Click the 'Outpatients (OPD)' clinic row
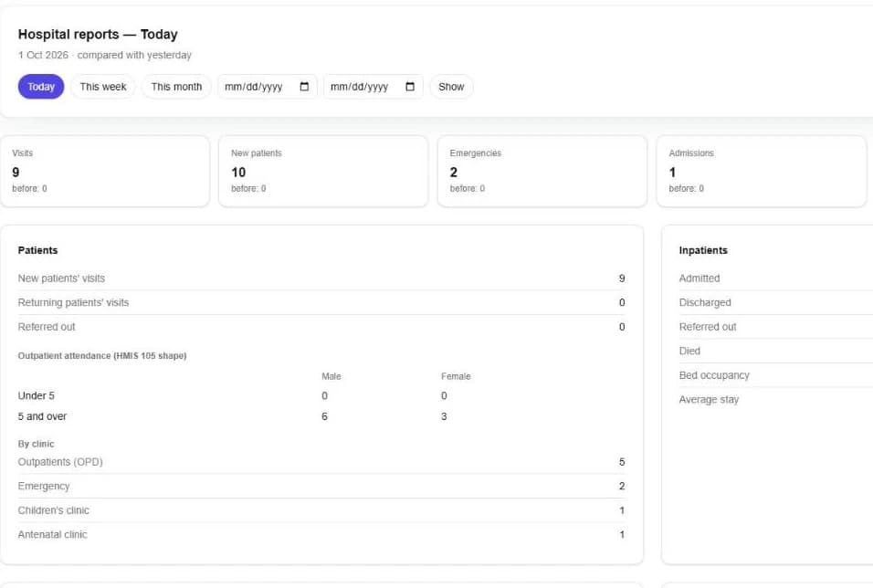Screen dimensions: 873x588 pos(321,462)
